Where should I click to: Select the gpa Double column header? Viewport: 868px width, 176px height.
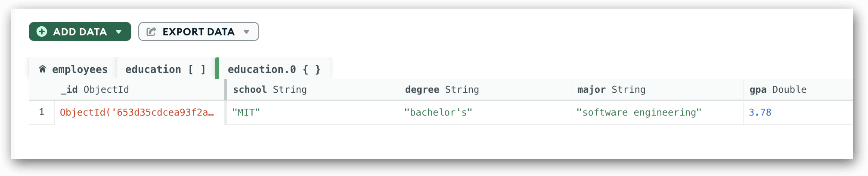click(798, 90)
